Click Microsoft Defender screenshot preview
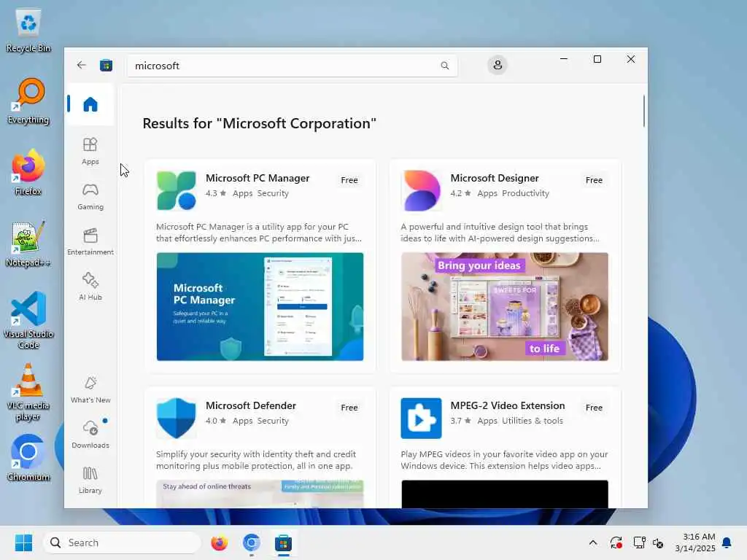The image size is (747, 560). tap(260, 494)
